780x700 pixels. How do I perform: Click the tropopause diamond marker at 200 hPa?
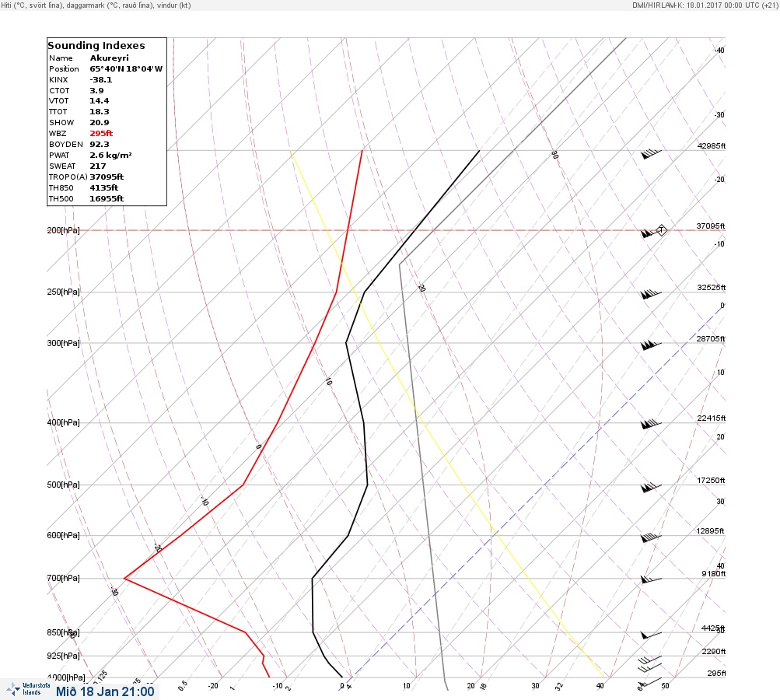point(661,230)
